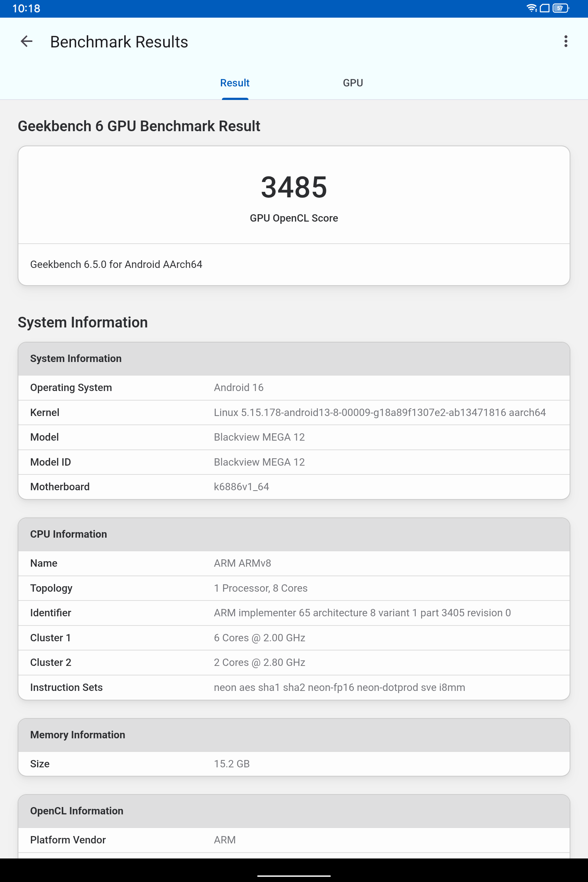588x882 pixels.
Task: Select motherboard value 'k6886v1_64'
Action: point(241,487)
